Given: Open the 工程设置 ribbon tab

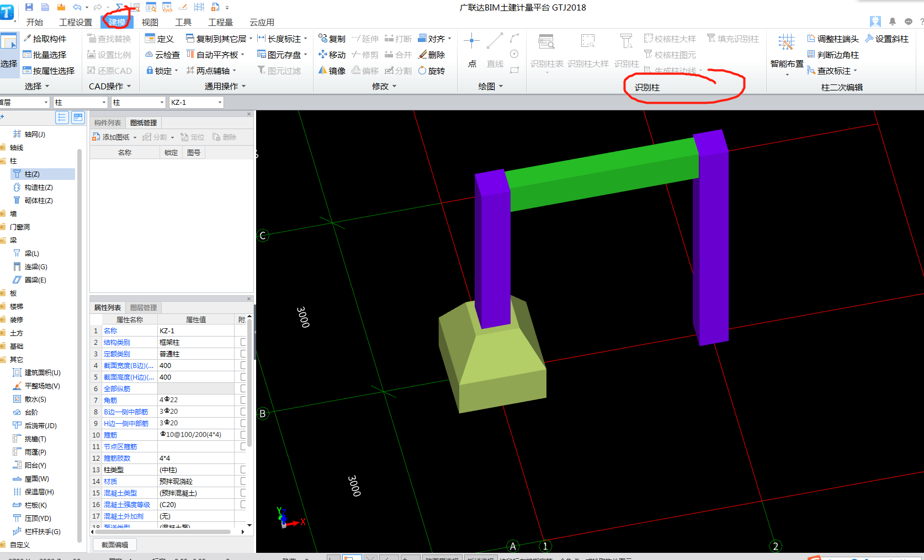Looking at the screenshot, I should [x=76, y=22].
